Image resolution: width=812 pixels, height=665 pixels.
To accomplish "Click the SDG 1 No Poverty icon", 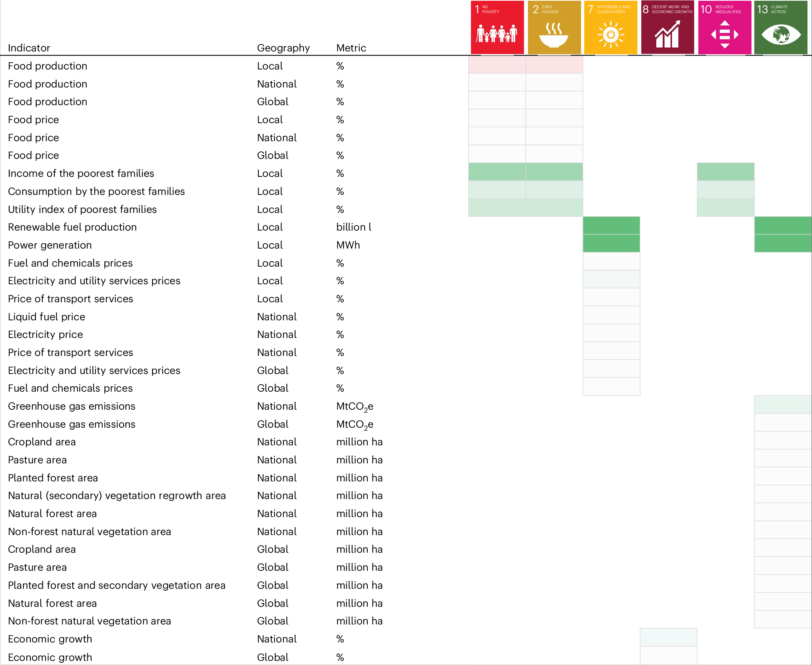I will point(497,27).
